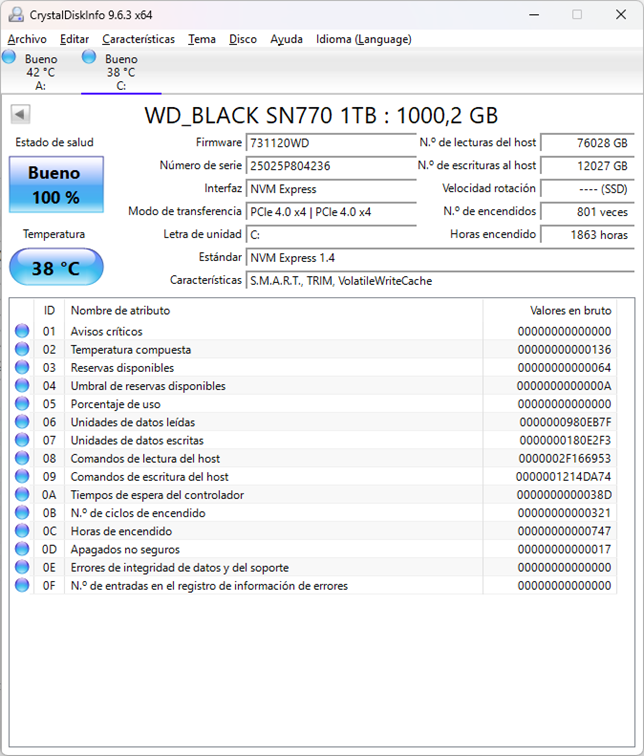Click the Número de serie value field

point(330,166)
